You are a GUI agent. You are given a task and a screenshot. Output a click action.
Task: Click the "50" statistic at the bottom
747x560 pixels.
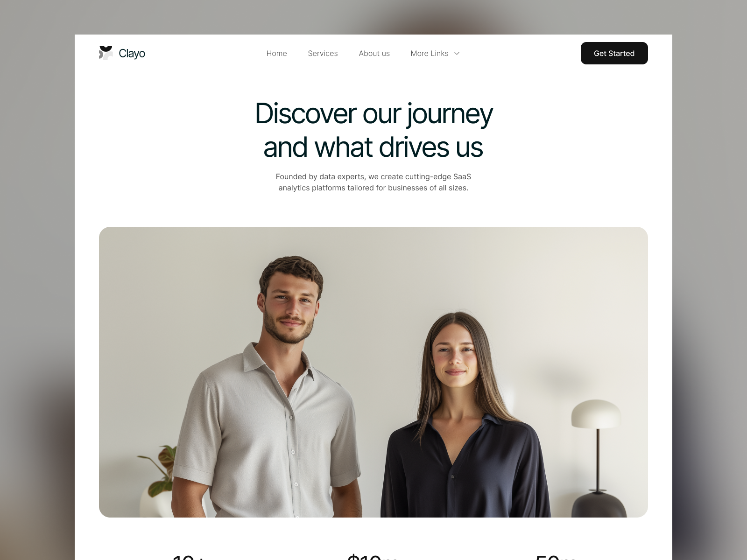point(556,556)
